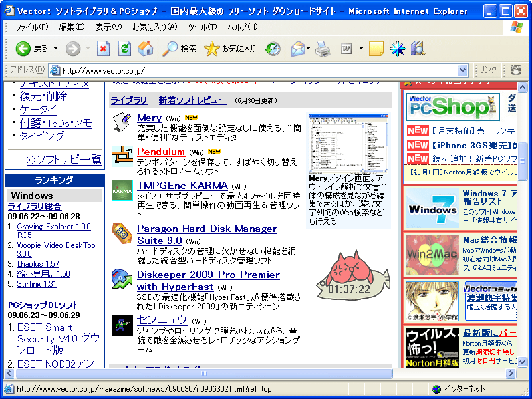532x399 pixels.
Task: Open the ESET Smart Security V4.0 link
Action: (x=59, y=338)
